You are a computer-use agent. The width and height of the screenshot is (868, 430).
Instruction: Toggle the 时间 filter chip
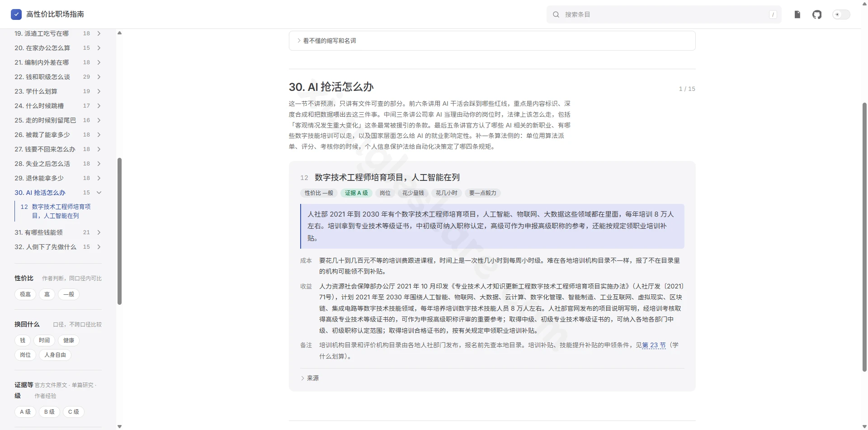[x=44, y=340]
